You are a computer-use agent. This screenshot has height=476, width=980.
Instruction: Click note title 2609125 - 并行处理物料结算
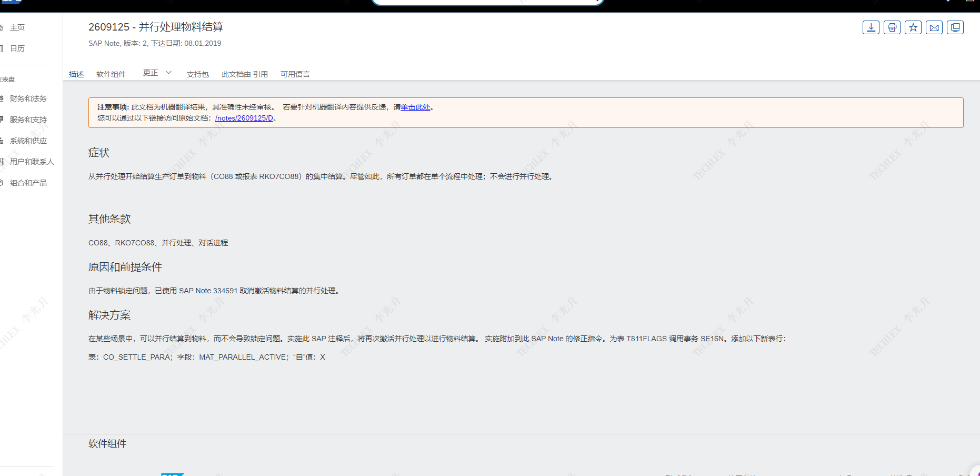pyautogui.click(x=156, y=27)
